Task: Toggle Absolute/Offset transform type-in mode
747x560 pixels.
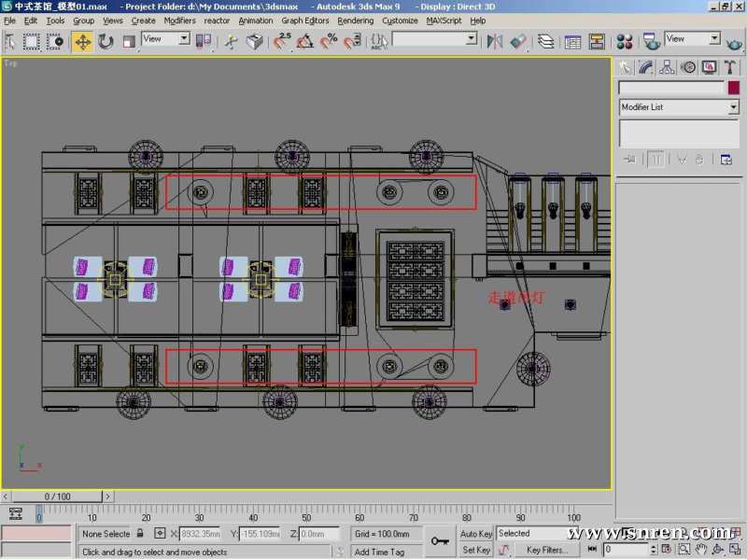Action: pyautogui.click(x=160, y=533)
